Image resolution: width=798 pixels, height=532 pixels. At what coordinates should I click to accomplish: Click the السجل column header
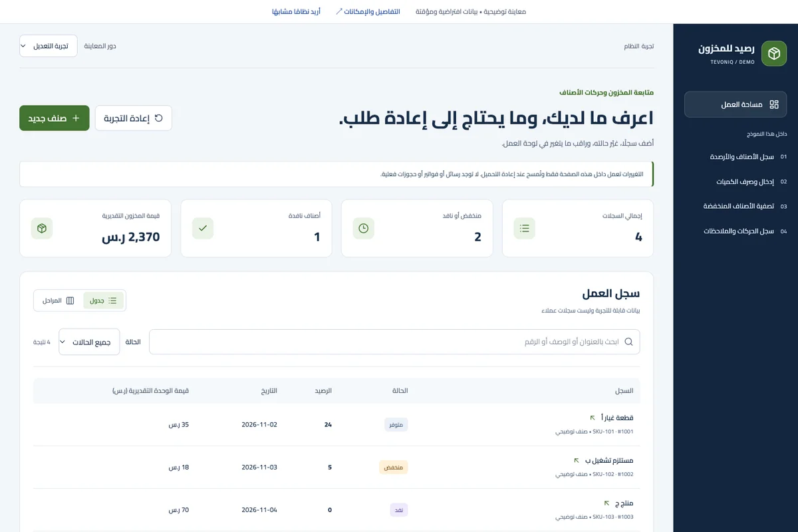625,391
